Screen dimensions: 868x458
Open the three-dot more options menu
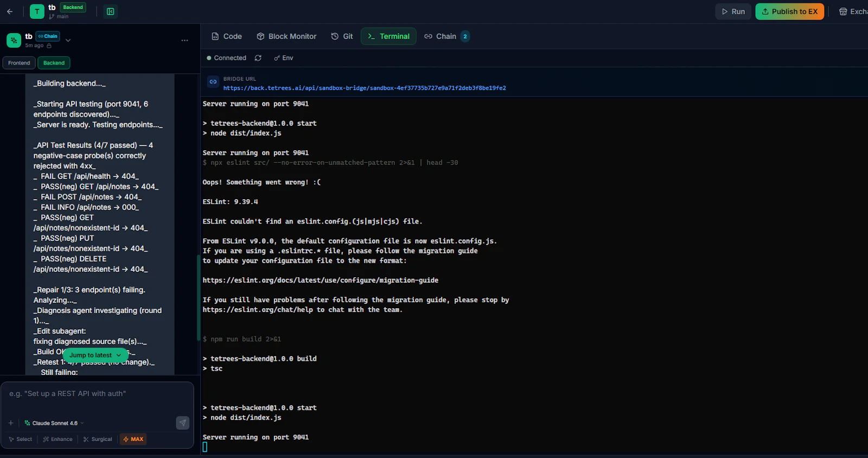tap(184, 40)
